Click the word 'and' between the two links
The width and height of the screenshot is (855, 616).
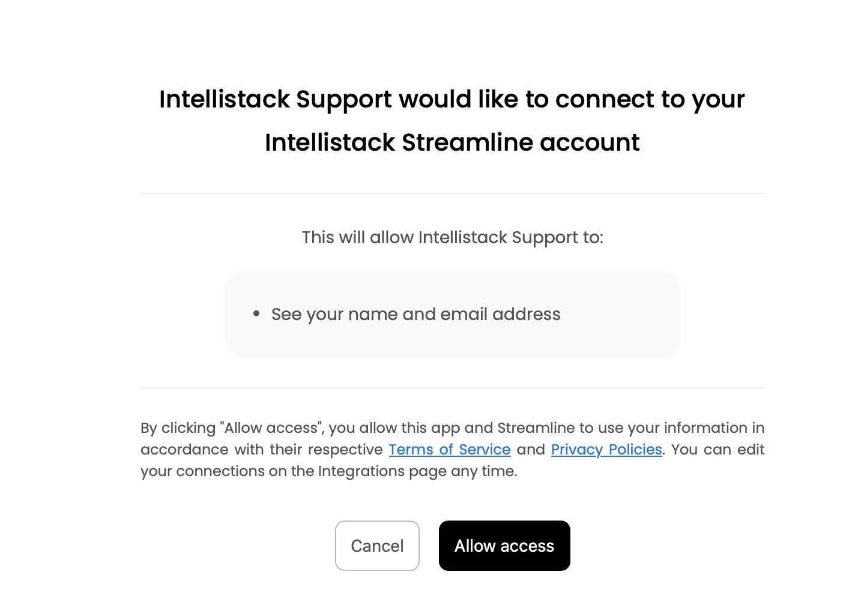531,450
